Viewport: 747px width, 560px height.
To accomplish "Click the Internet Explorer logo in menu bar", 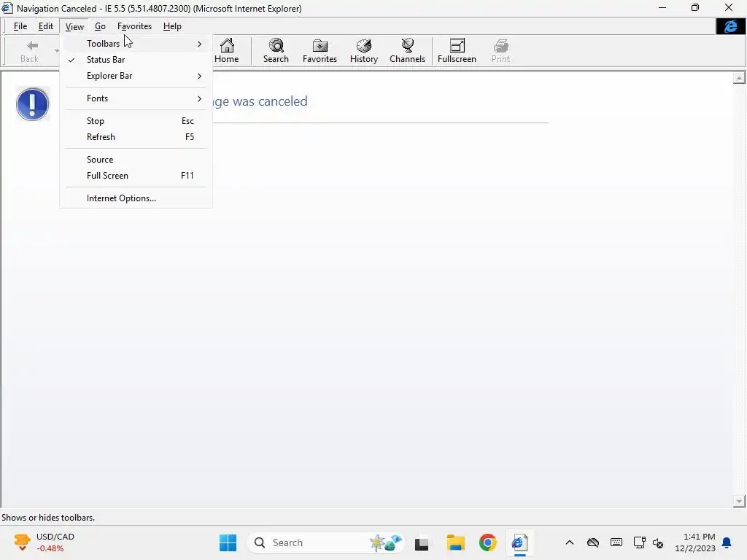I will click(x=731, y=26).
